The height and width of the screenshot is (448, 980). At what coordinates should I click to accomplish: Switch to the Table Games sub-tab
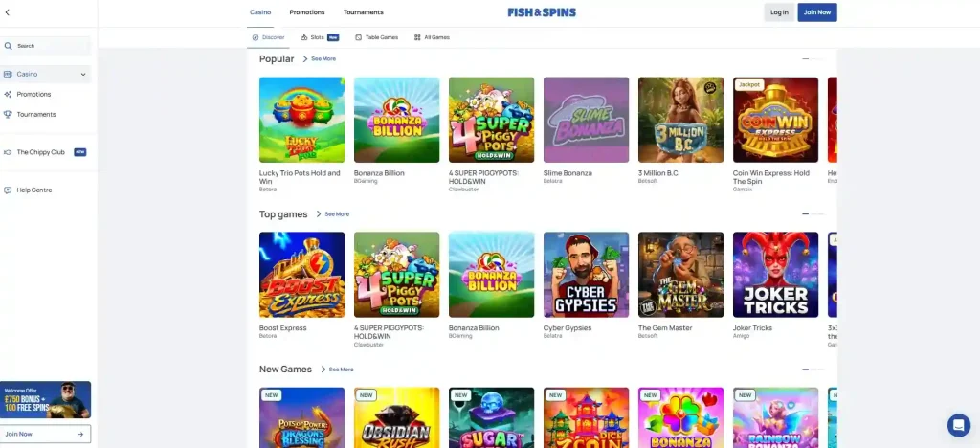click(x=376, y=37)
